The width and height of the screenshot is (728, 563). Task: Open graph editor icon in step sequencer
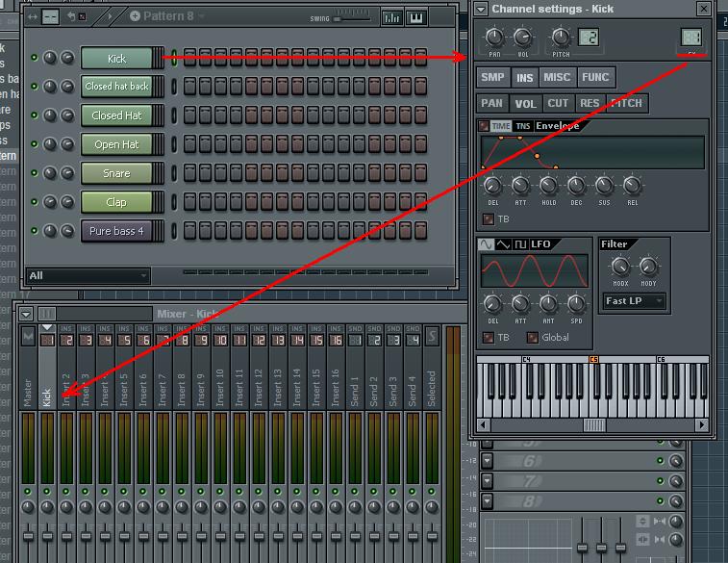click(391, 17)
